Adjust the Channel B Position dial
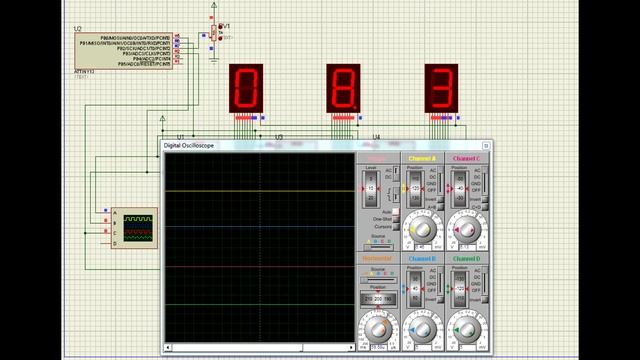The height and width of the screenshot is (360, 640). pyautogui.click(x=415, y=289)
